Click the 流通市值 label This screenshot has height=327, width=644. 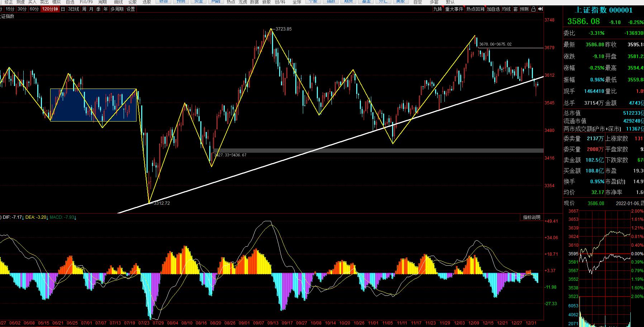(575, 121)
